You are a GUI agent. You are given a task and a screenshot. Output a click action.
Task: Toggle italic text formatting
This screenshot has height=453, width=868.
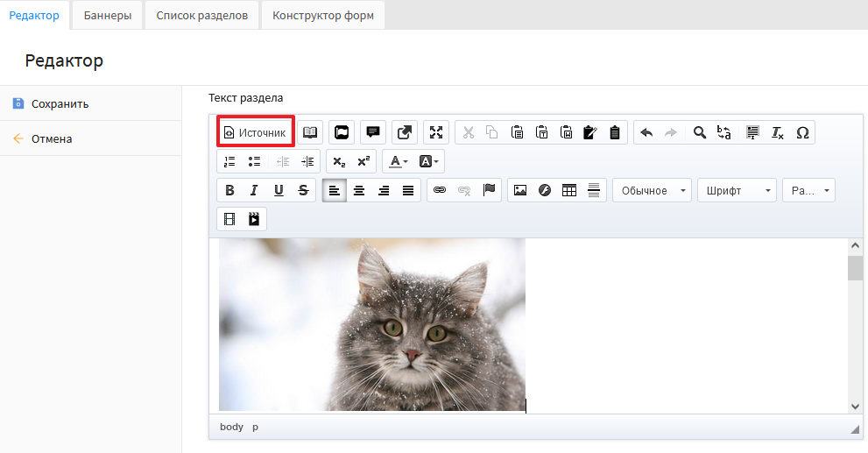click(x=254, y=190)
